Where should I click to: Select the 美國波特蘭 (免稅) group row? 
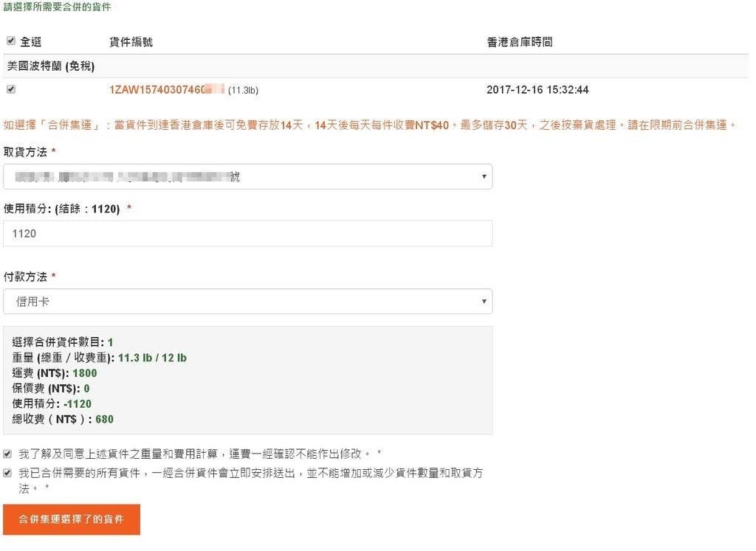tap(51, 66)
